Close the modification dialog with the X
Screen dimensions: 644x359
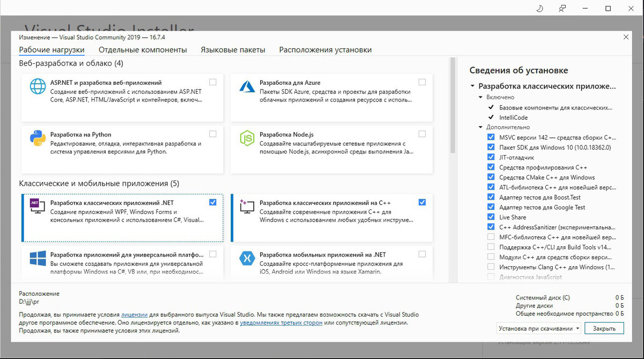(626, 37)
